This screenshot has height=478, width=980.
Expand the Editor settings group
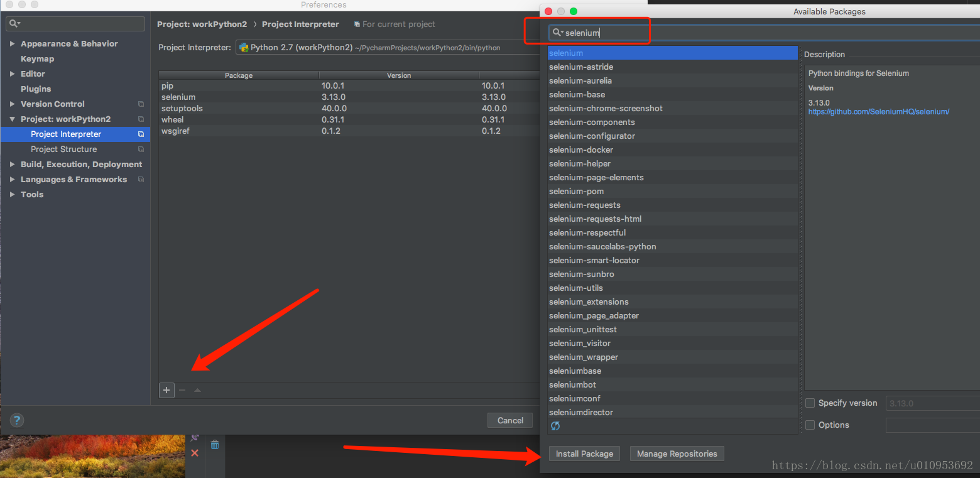click(x=13, y=74)
